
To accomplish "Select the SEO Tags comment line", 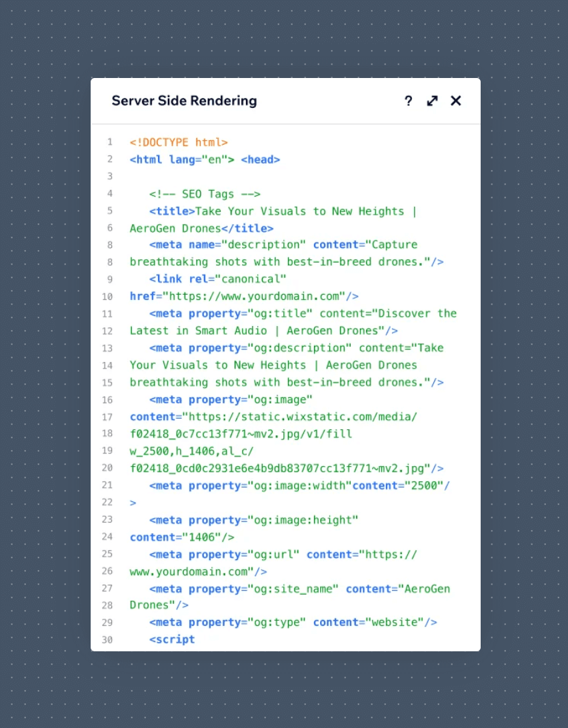I will [x=205, y=194].
